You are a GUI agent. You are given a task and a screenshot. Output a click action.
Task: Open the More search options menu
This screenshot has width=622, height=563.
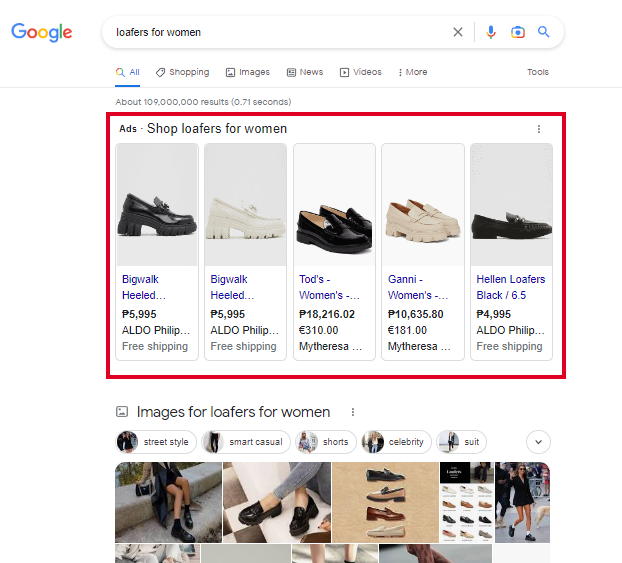coord(413,72)
